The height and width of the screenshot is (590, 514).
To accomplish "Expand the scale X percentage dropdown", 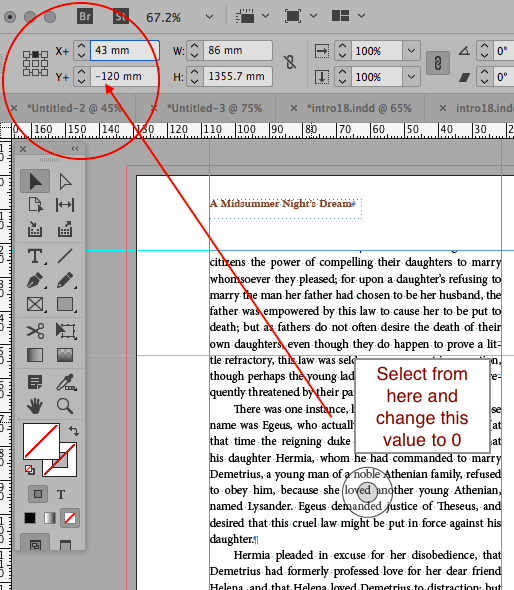I will 411,50.
